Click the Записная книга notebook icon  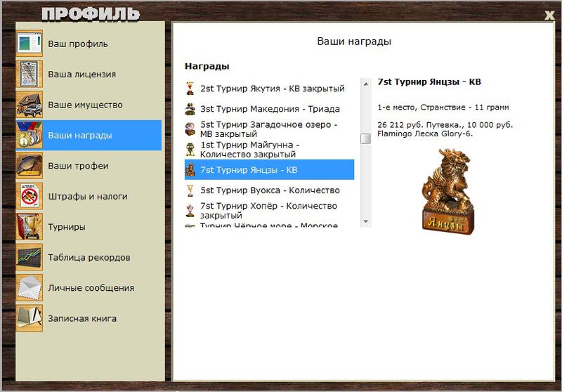click(29, 318)
